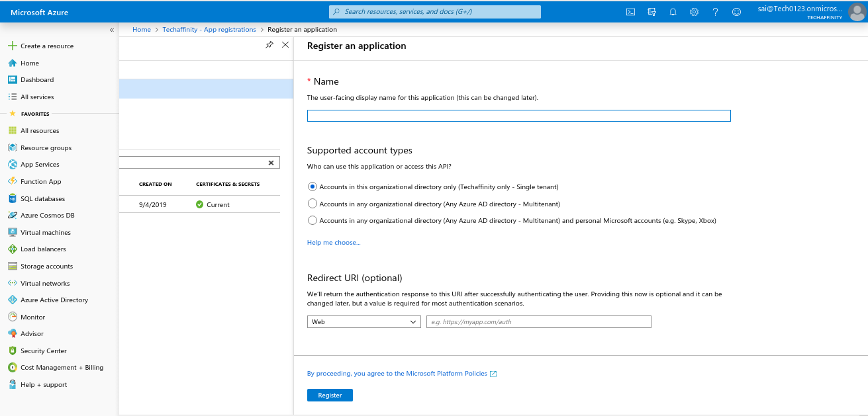
Task: Click the All services list icon
Action: 12,97
